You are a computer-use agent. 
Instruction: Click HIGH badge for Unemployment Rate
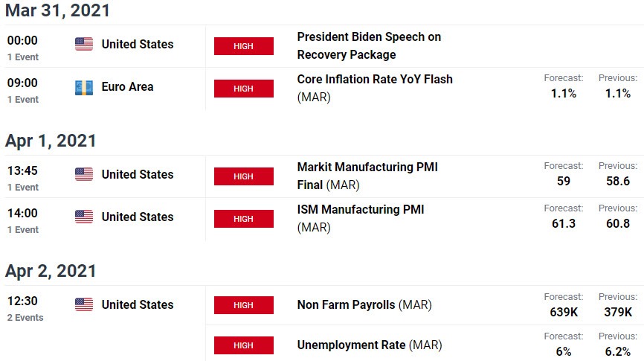coord(244,345)
